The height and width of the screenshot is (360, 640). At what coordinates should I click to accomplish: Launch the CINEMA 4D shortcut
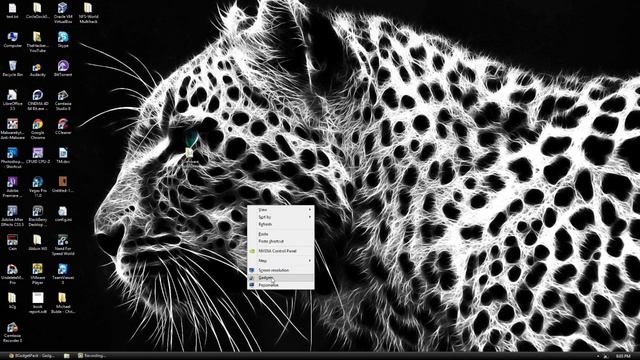click(38, 100)
